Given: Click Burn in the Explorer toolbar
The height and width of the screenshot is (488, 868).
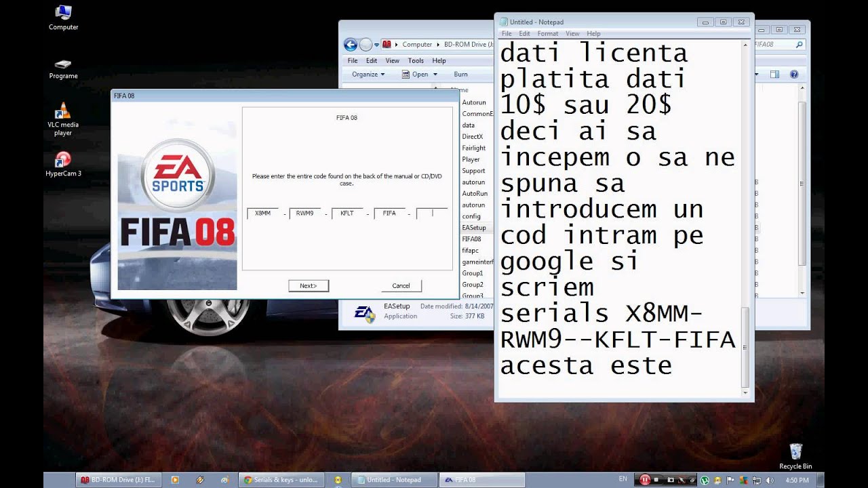Looking at the screenshot, I should coord(460,74).
